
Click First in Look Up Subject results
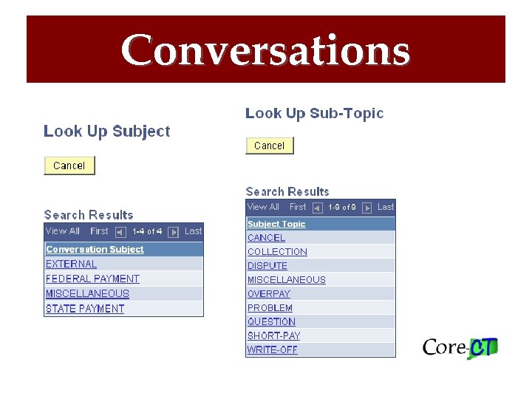(99, 231)
